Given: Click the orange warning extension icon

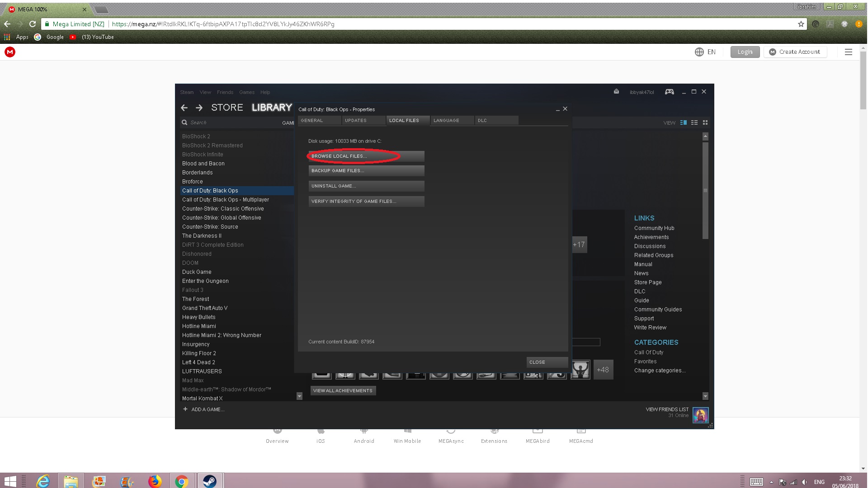Looking at the screenshot, I should pyautogui.click(x=859, y=24).
